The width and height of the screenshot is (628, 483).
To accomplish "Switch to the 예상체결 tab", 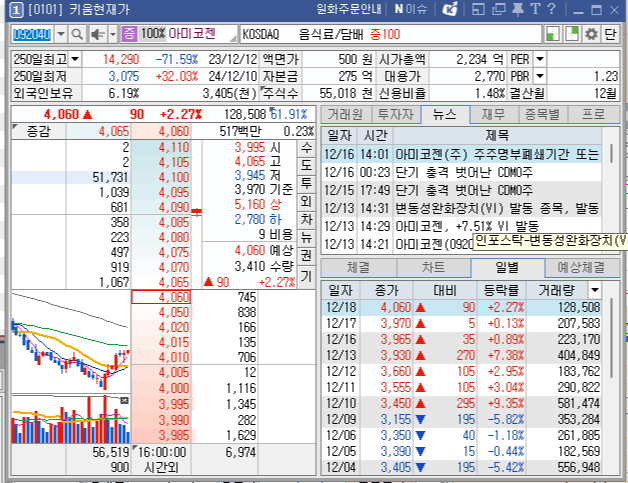I will tap(582, 268).
